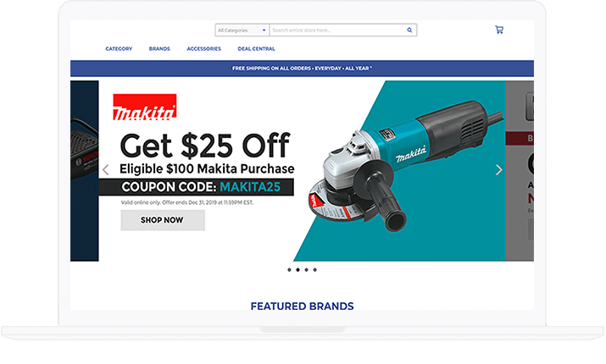The height and width of the screenshot is (364, 606).
Task: Open the Deal Central menu
Action: pos(256,48)
